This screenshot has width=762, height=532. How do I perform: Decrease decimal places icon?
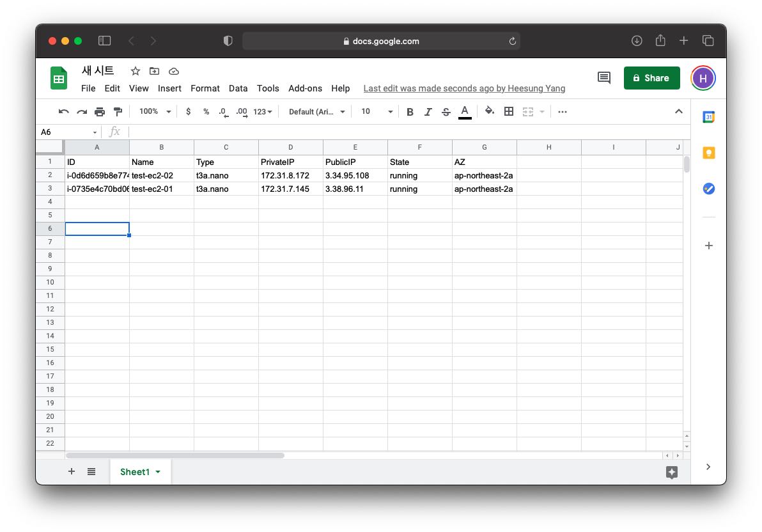(224, 113)
